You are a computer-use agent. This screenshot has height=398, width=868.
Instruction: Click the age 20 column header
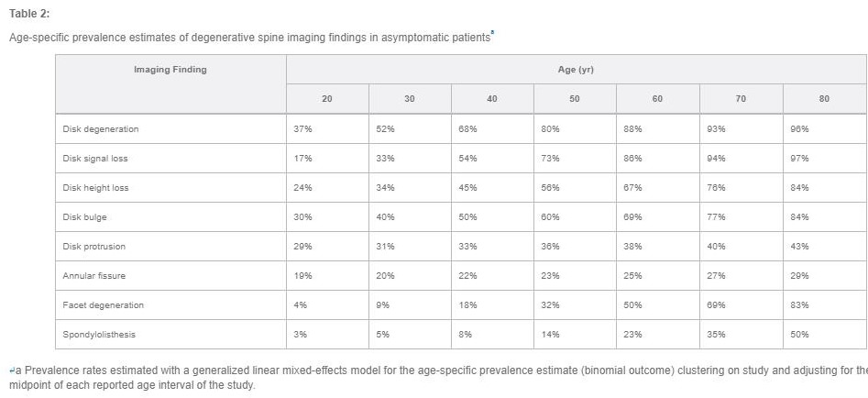(327, 99)
